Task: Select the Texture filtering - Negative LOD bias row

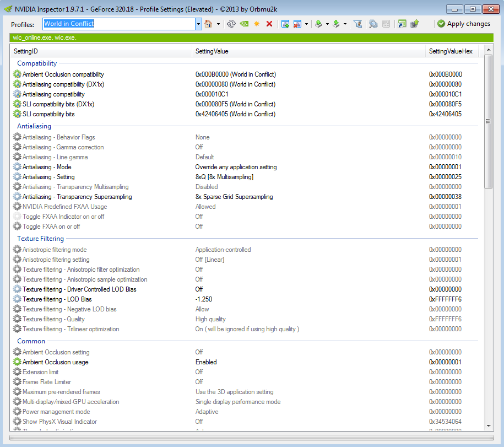Action: coord(246,309)
